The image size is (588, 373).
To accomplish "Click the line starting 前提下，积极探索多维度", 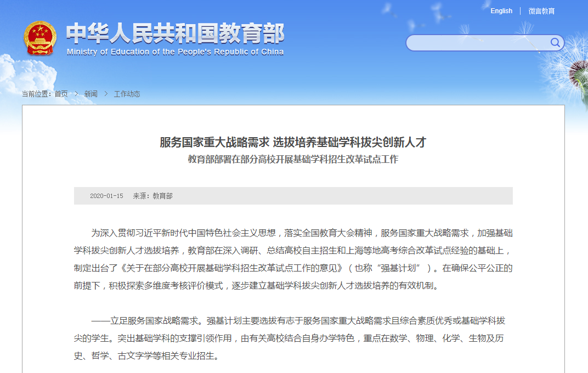I will coord(256,286).
